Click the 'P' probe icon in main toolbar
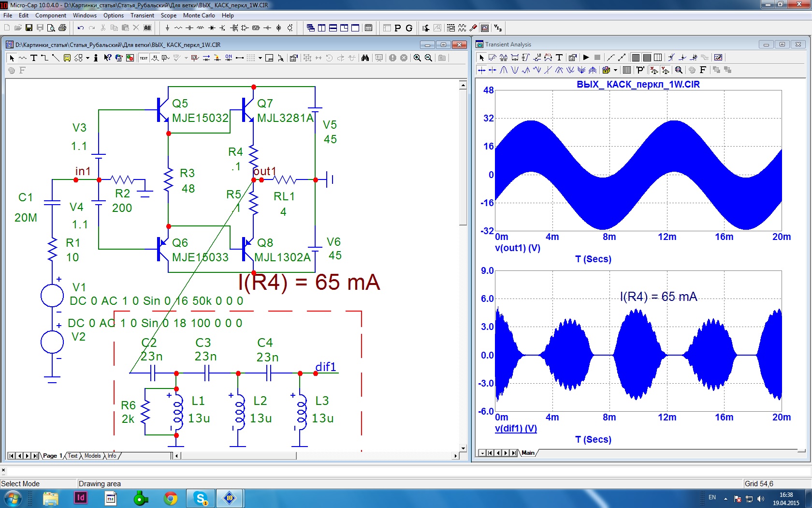812x508 pixels. pos(398,28)
